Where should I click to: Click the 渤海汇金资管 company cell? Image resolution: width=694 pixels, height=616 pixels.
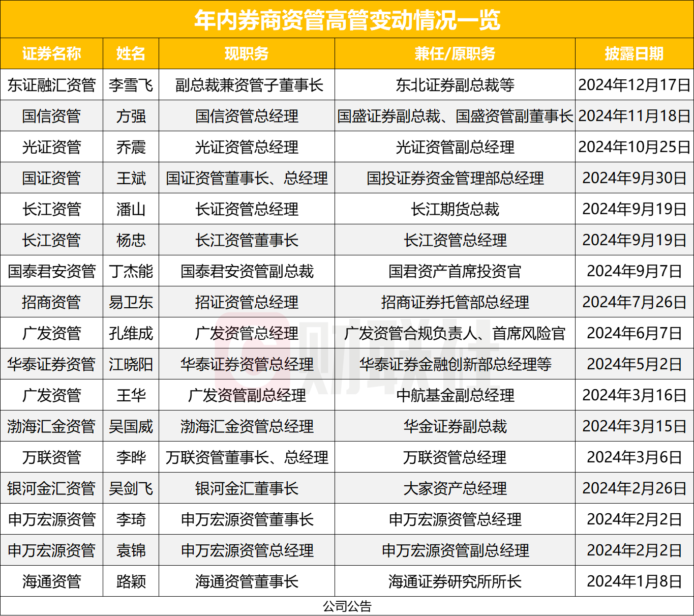pos(51,426)
